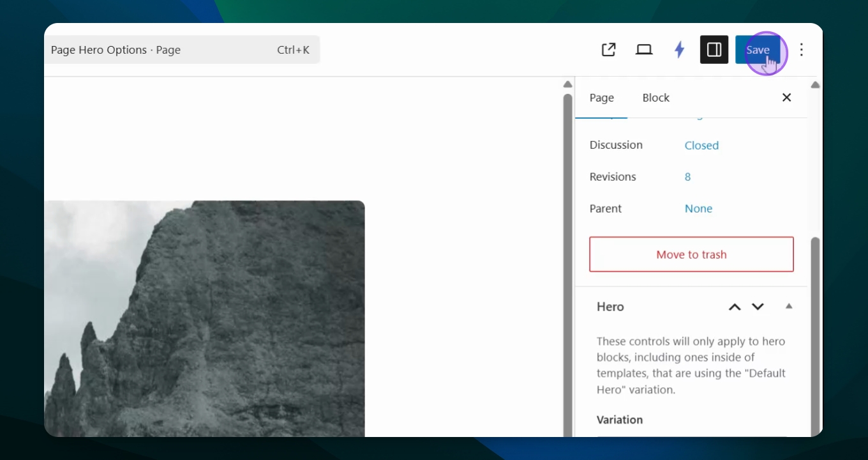Move the Hero panel down
868x460 pixels.
coord(758,307)
